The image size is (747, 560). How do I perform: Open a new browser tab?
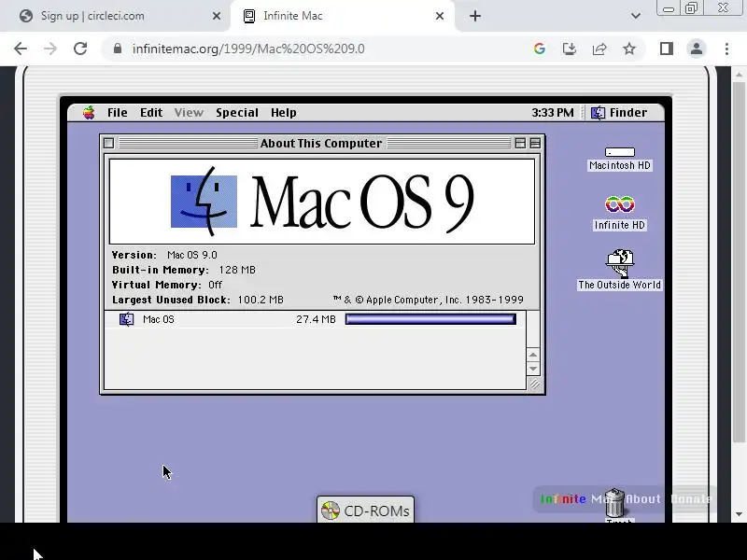click(x=475, y=16)
